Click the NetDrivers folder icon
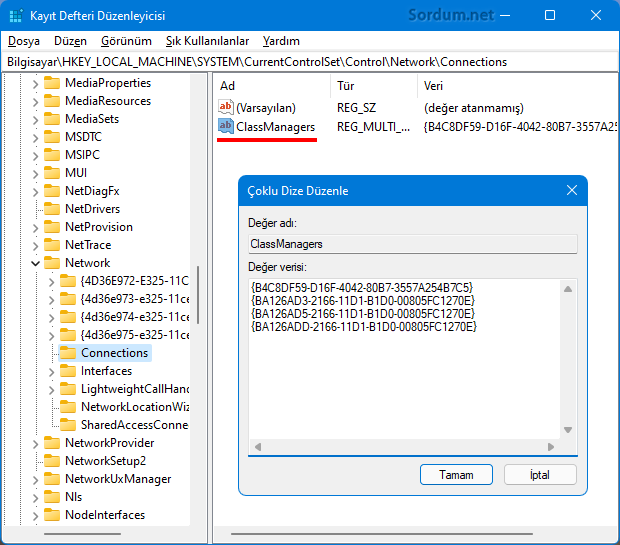Screen dimensions: 620x545 click(52, 209)
